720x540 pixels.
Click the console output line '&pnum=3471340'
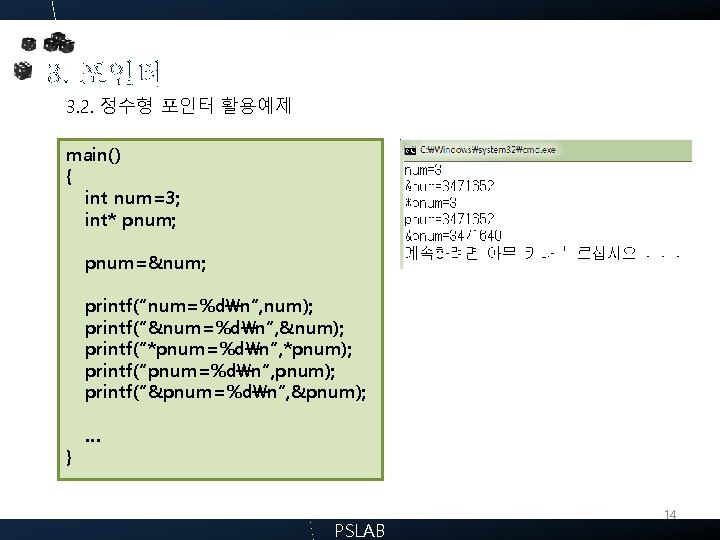tap(453, 236)
